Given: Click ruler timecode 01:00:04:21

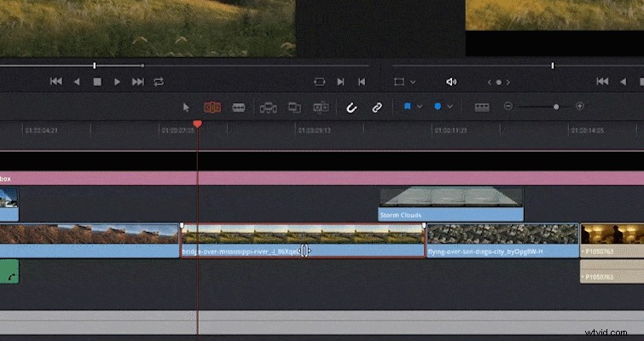Looking at the screenshot, I should [x=41, y=130].
